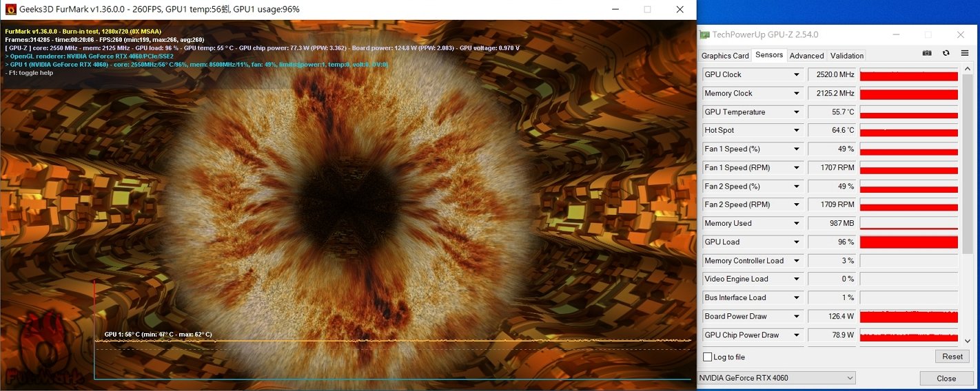Expand the Fan 2 Speed (%) dropdown
Screen dimensions: 980x391
[x=797, y=186]
